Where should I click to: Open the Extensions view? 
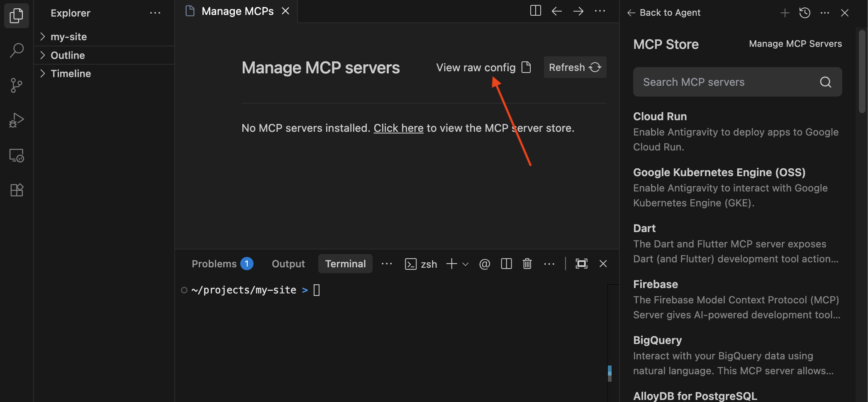point(16,190)
